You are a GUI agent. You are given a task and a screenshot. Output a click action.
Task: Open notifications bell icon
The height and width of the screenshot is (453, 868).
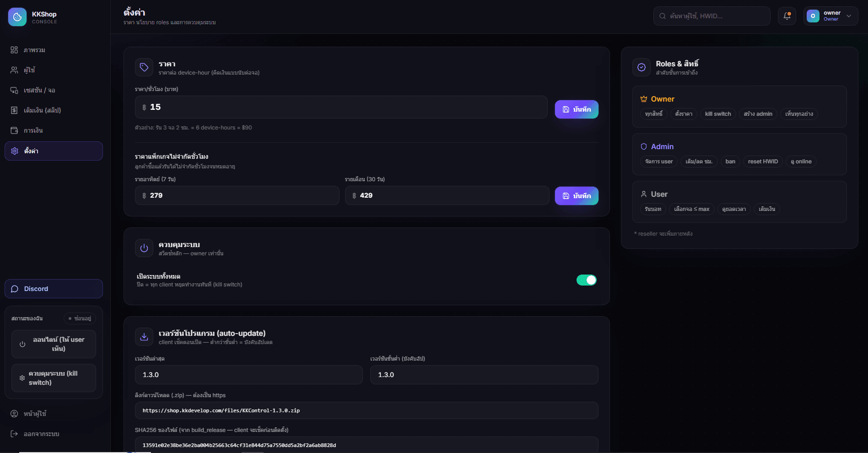pos(787,16)
